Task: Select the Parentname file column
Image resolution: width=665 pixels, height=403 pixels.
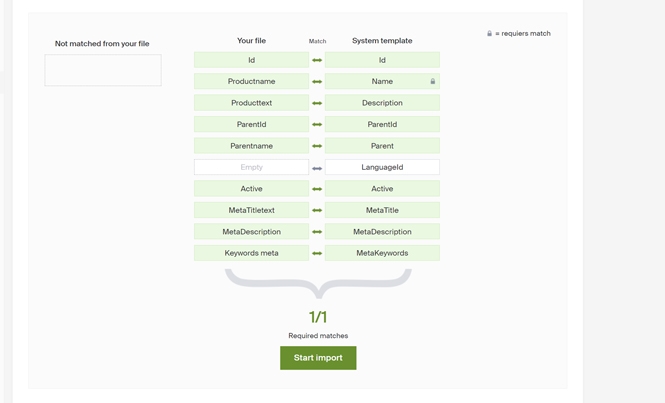Action: (251, 146)
